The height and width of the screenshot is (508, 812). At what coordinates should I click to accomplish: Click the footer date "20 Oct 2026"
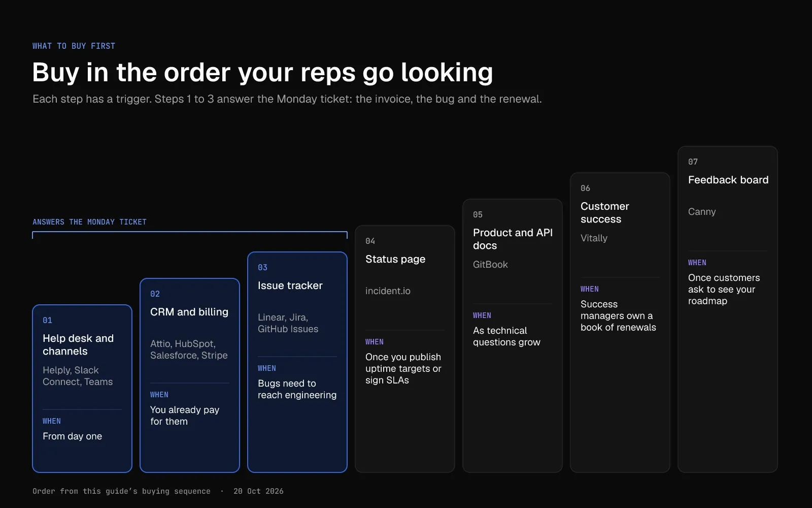coord(258,491)
